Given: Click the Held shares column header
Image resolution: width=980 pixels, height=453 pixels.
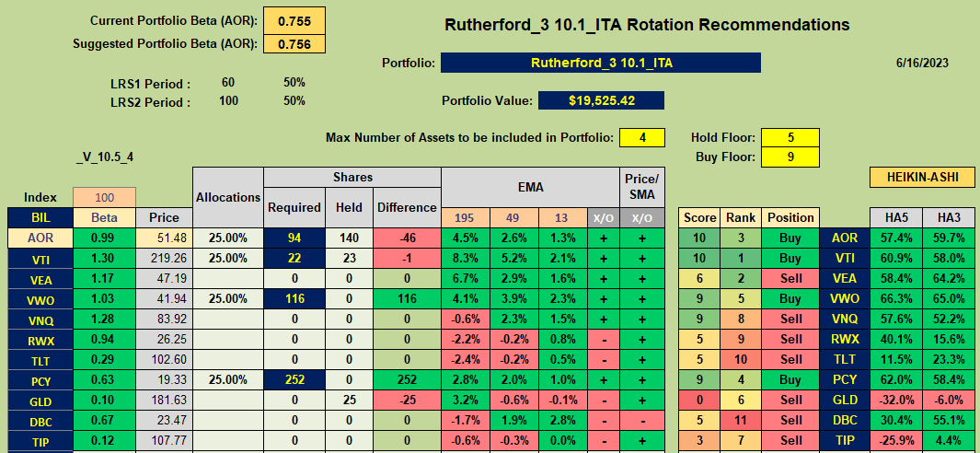Looking at the screenshot, I should point(349,207).
